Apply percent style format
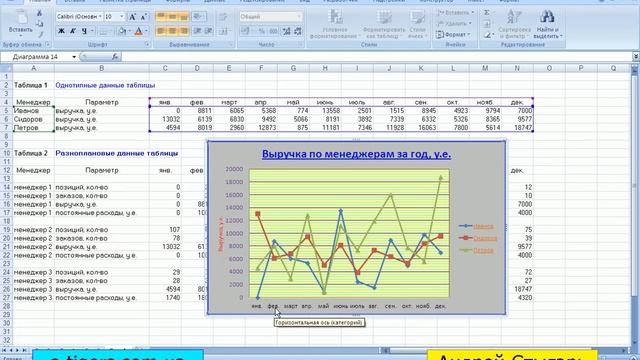 (262, 31)
